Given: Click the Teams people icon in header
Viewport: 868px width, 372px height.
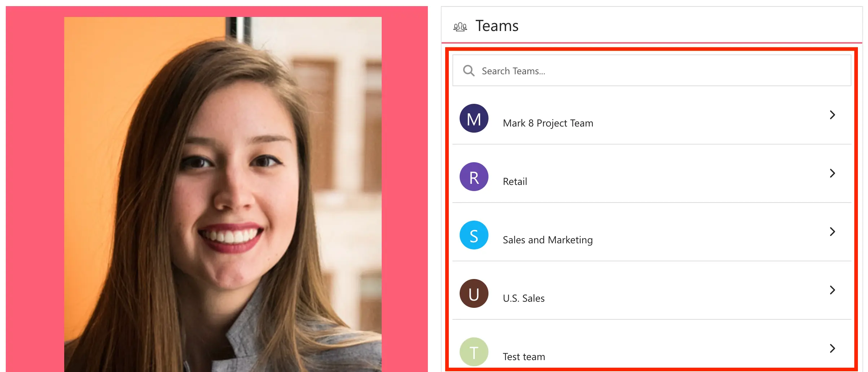Looking at the screenshot, I should (x=460, y=27).
